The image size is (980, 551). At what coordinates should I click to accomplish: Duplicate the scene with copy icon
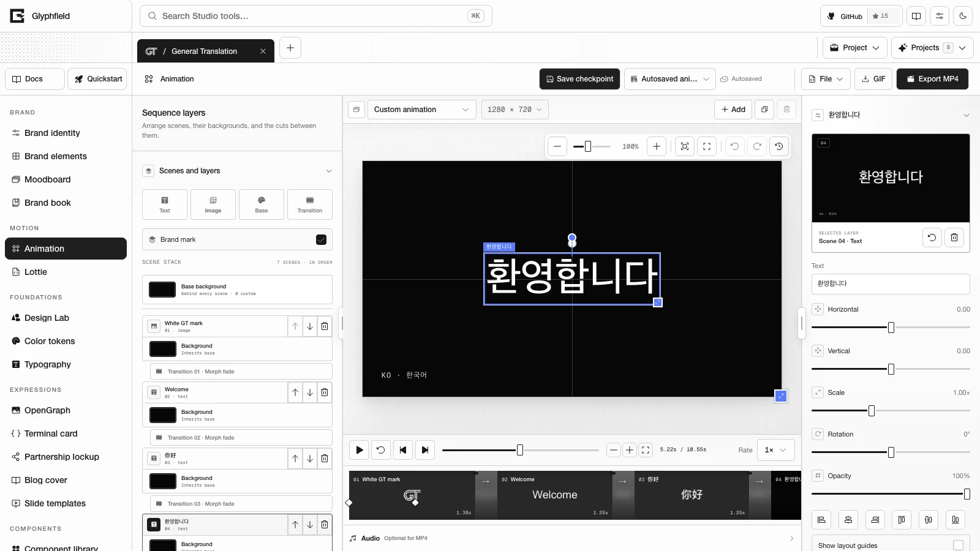(764, 110)
